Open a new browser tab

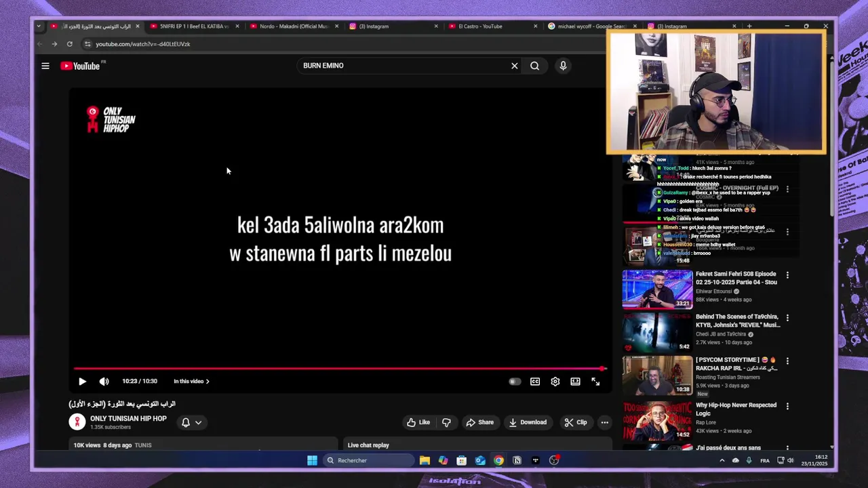pyautogui.click(x=749, y=26)
